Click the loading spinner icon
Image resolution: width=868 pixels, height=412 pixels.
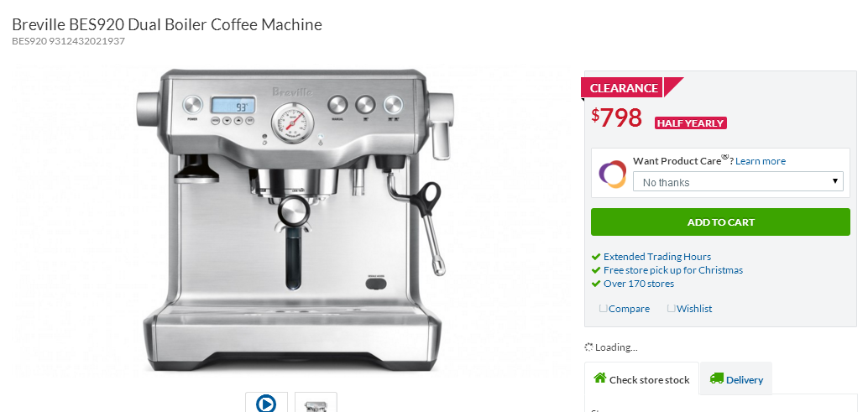589,347
